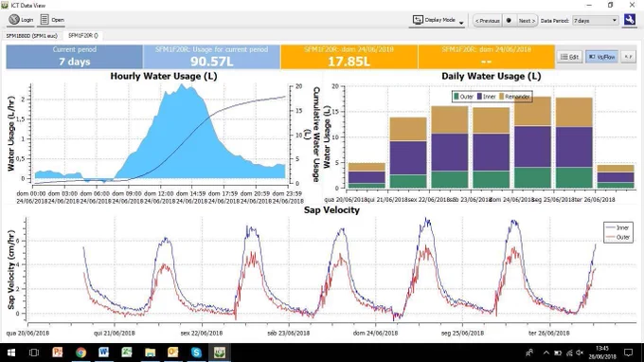This screenshot has width=644, height=362.
Task: Click the Inner purple legend swatch
Action: click(x=479, y=97)
